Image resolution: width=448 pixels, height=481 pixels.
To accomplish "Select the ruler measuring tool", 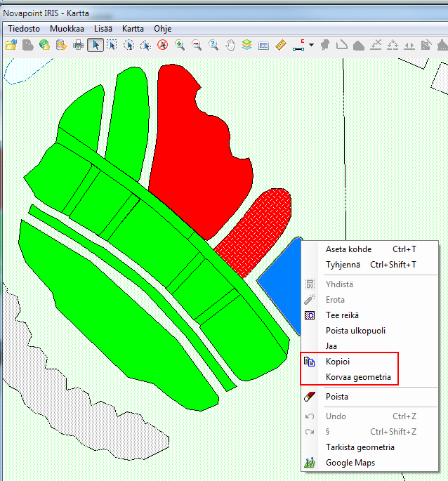I will tap(281, 45).
